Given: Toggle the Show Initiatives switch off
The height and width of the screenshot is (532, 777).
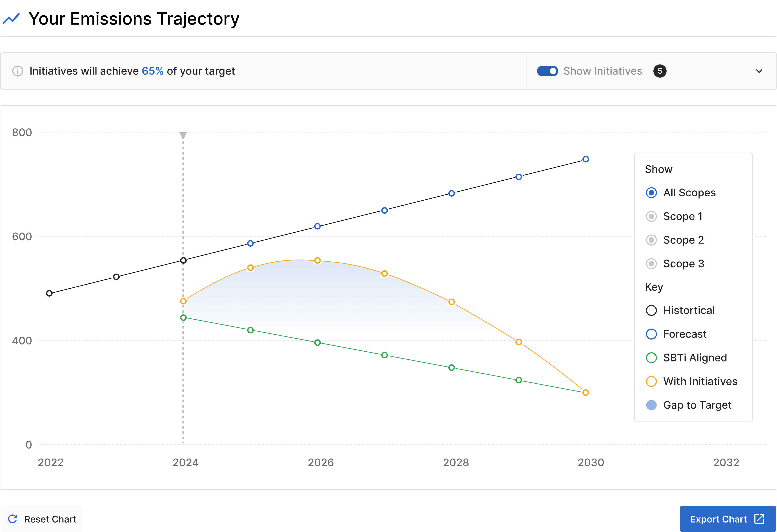Looking at the screenshot, I should pyautogui.click(x=547, y=71).
